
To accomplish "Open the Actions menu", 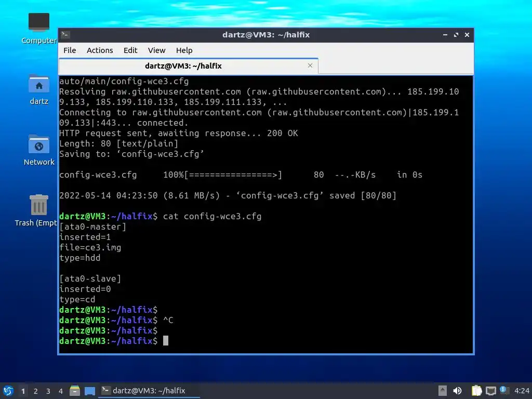I will 100,50.
